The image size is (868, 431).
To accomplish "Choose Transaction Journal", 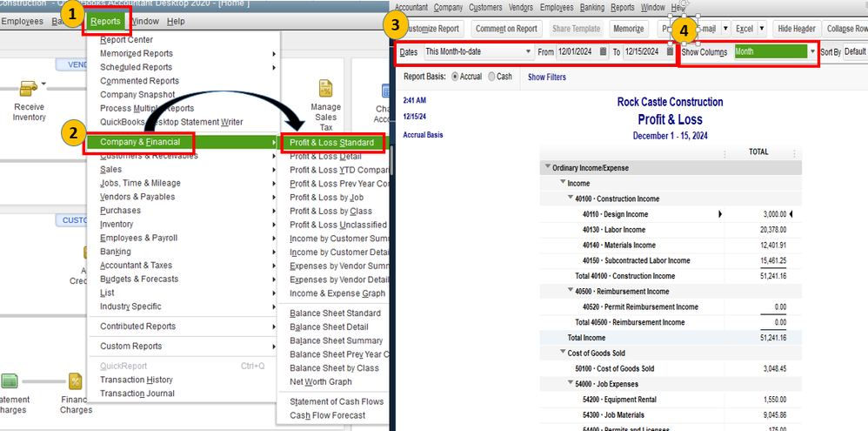I will pos(137,394).
